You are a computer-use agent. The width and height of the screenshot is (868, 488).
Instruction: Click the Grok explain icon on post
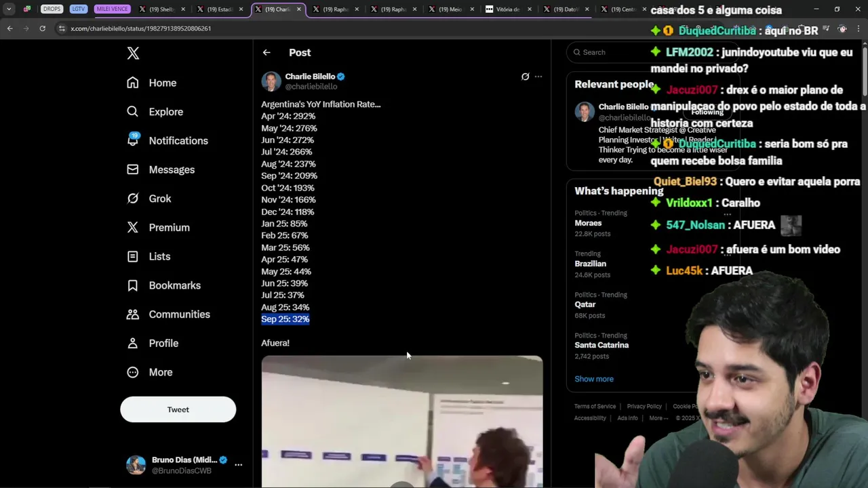pos(525,77)
